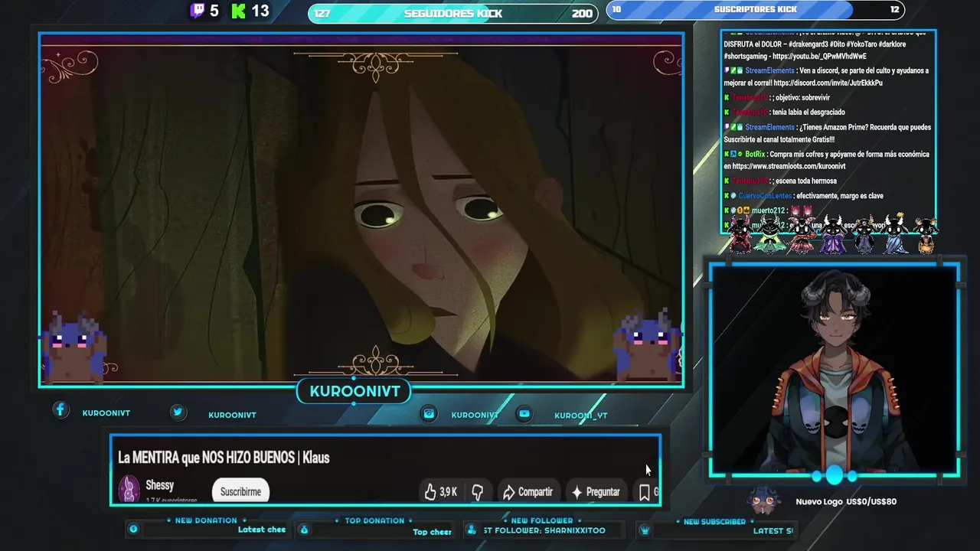
Task: Open the discord.com invite link in chat
Action: 828,83
